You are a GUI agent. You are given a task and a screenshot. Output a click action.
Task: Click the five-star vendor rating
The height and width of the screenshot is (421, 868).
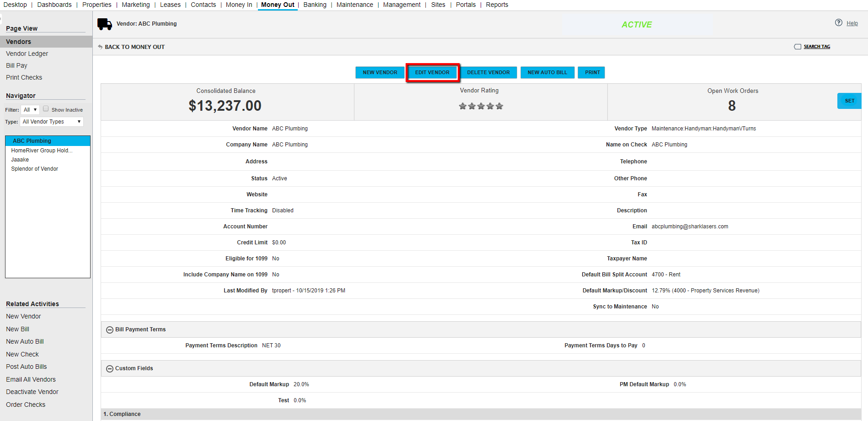pos(481,106)
